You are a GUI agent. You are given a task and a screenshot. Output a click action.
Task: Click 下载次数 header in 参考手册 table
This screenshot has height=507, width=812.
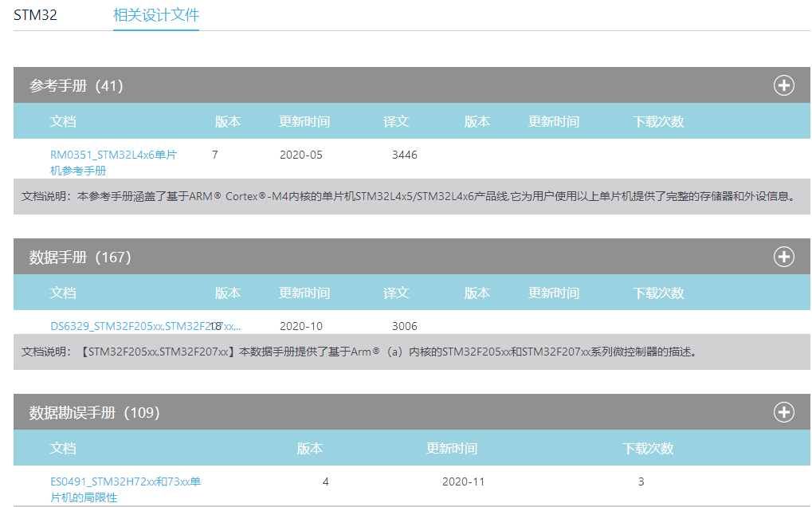658,121
